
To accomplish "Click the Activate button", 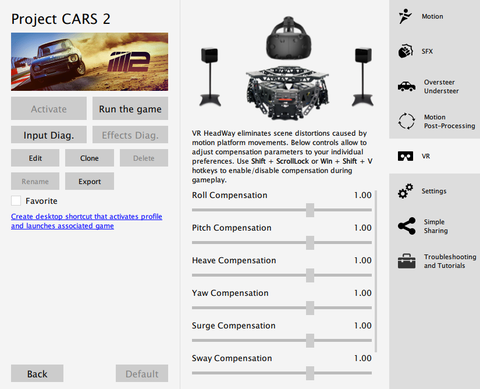I will click(x=49, y=109).
